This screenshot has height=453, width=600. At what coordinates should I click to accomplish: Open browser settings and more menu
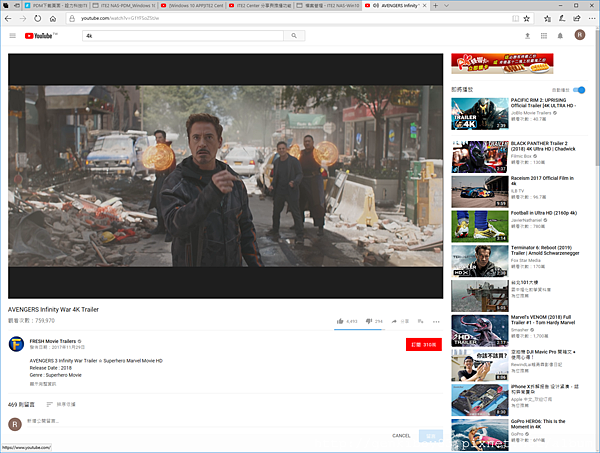(592, 18)
